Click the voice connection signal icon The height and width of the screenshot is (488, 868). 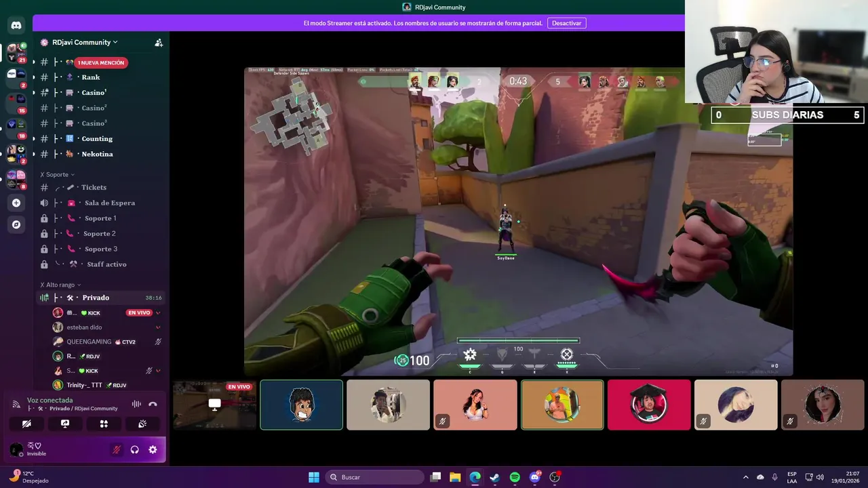[x=16, y=404]
